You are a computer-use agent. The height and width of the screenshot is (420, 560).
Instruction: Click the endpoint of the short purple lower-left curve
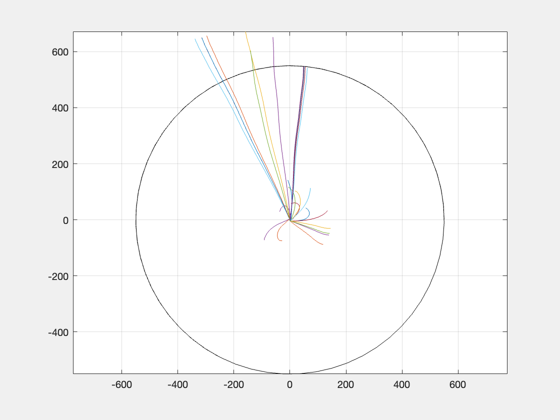tap(264, 239)
